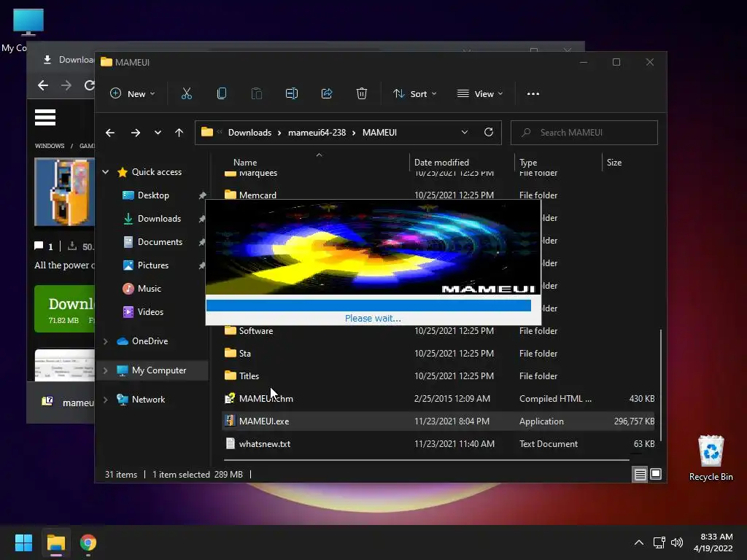This screenshot has width=747, height=560.
Task: Open the View dropdown menu
Action: 480,94
